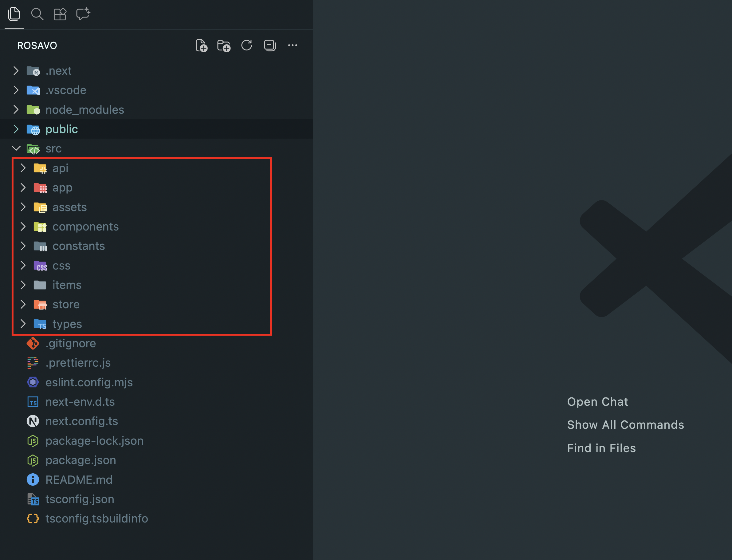Open the Extensions view icon
Screen dimensions: 732x560
60,14
